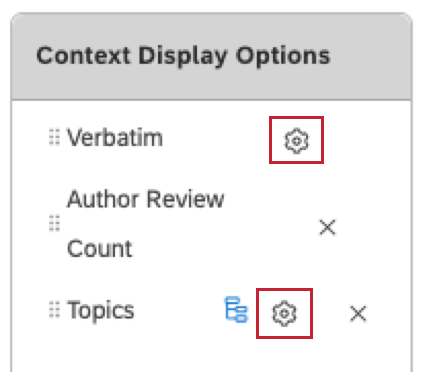This screenshot has height=372, width=425.
Task: Configure Topics display via gear icon
Action: [284, 313]
